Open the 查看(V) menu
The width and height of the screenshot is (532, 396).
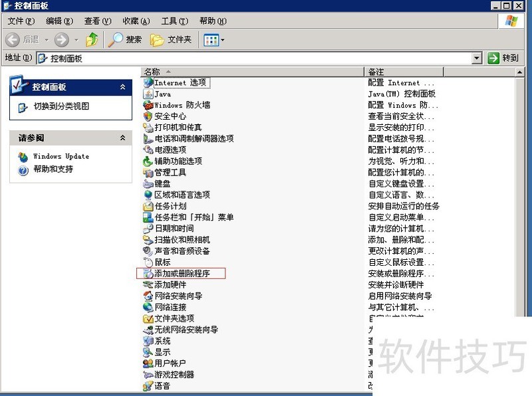[x=98, y=21]
